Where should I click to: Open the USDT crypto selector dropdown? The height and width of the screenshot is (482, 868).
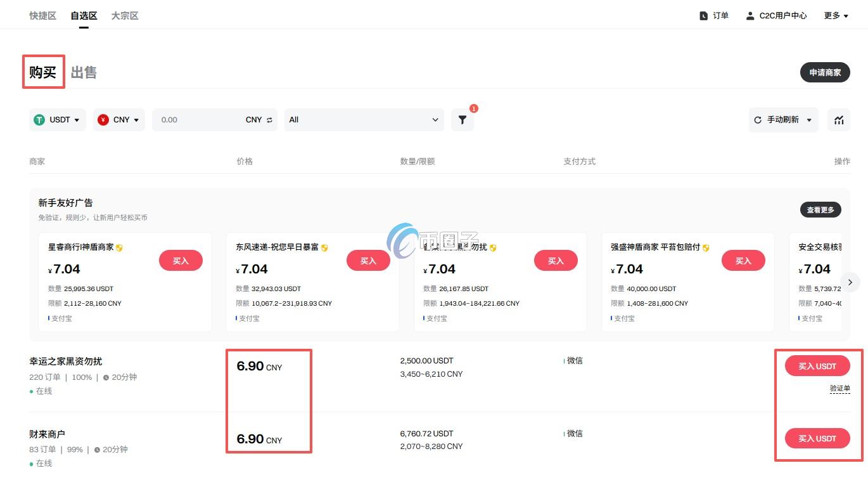click(x=57, y=119)
